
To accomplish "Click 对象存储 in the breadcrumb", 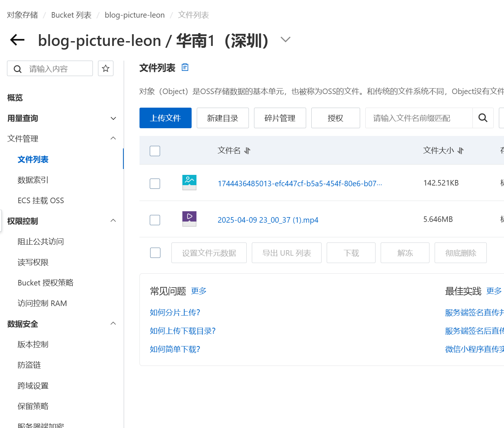I will pos(22,15).
